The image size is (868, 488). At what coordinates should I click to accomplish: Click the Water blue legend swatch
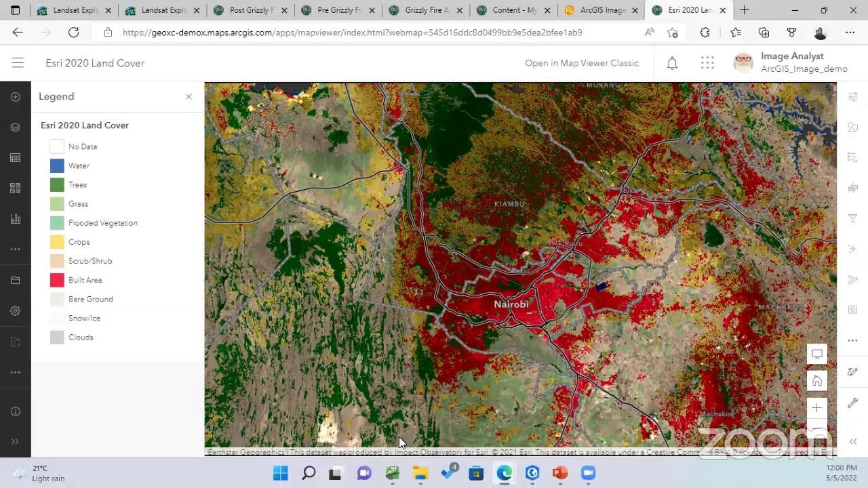pos(57,165)
